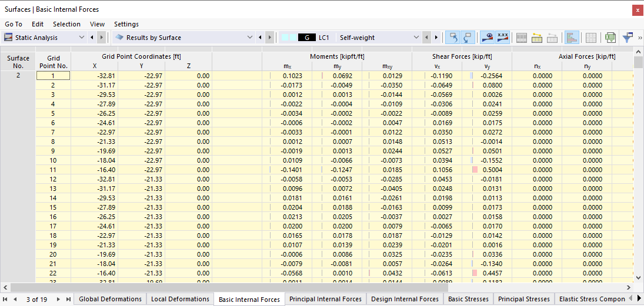Switch to Design Internal Forces tab
Viewport: 644px width, 306px height.
pyautogui.click(x=405, y=299)
